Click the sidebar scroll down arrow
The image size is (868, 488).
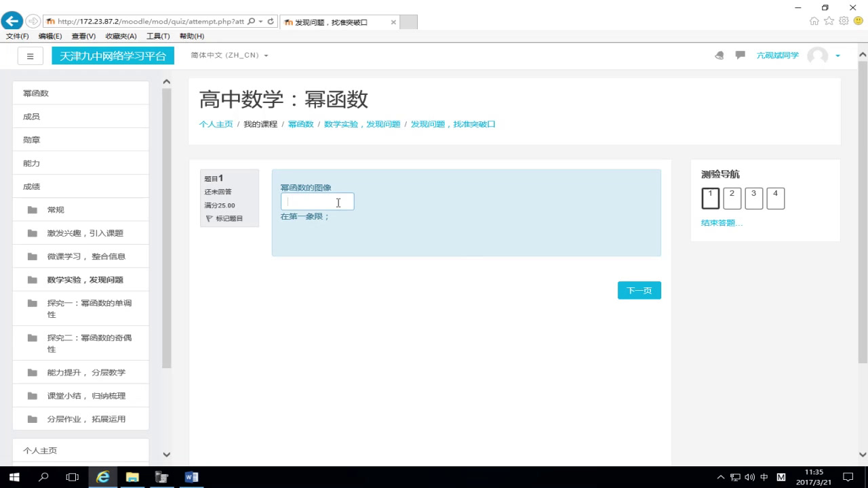[x=167, y=455]
